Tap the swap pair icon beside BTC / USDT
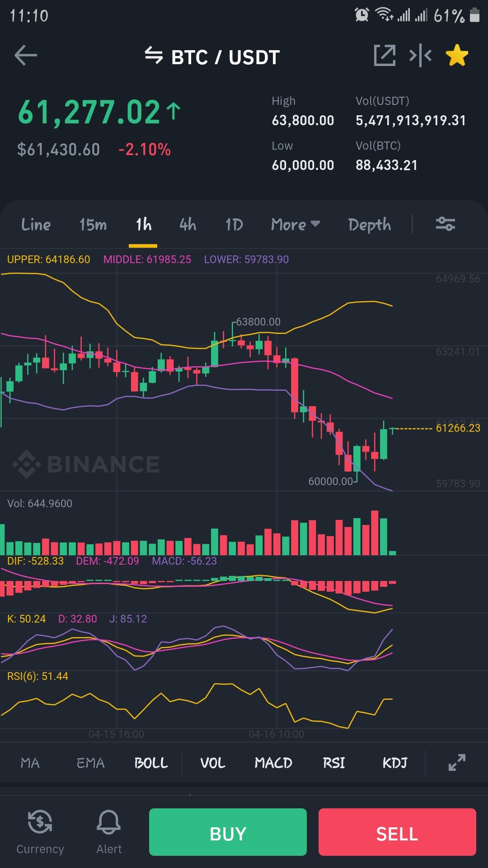The height and width of the screenshot is (868, 488). point(154,56)
